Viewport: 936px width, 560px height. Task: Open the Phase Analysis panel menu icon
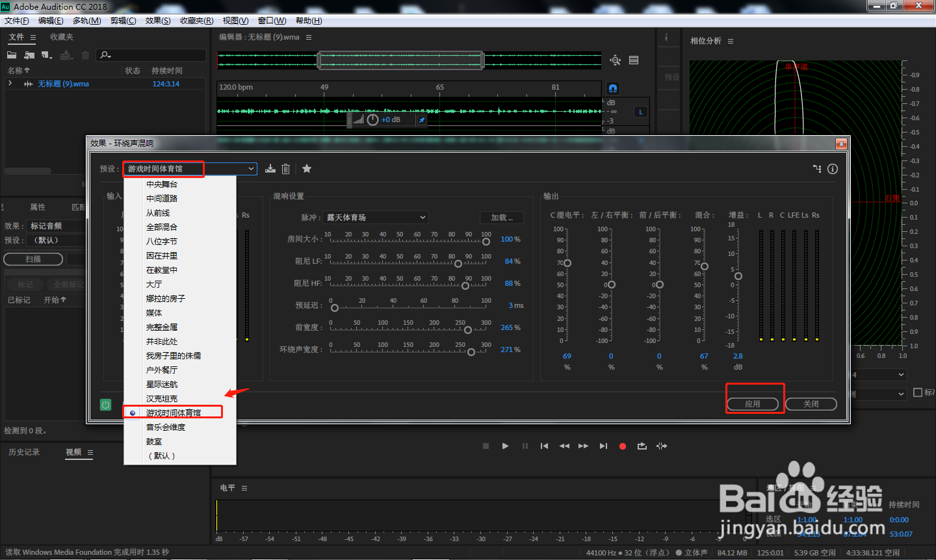731,41
